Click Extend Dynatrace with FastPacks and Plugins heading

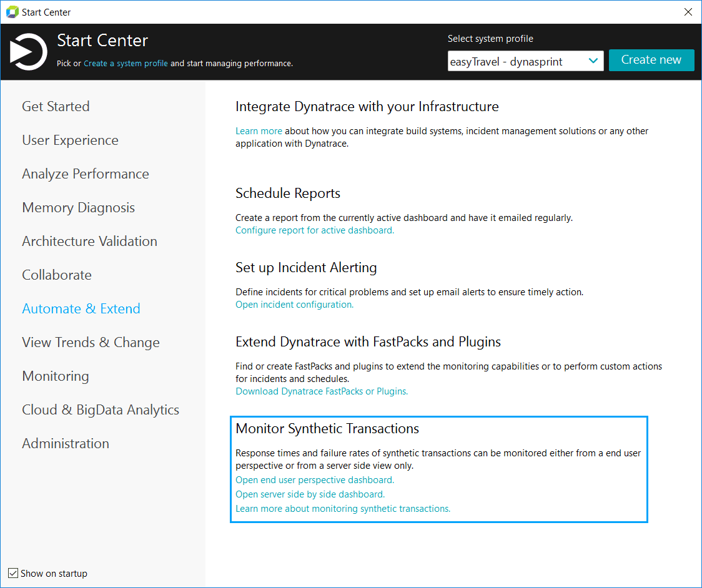[368, 342]
